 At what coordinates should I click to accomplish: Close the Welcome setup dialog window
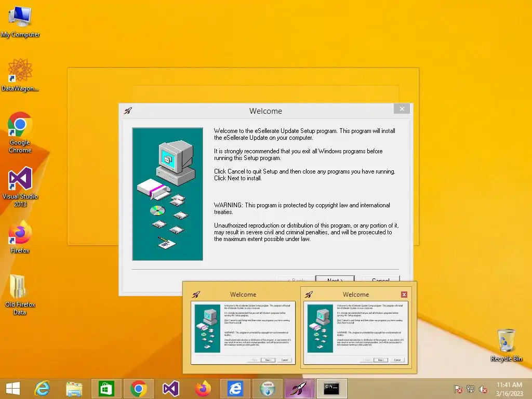402,109
